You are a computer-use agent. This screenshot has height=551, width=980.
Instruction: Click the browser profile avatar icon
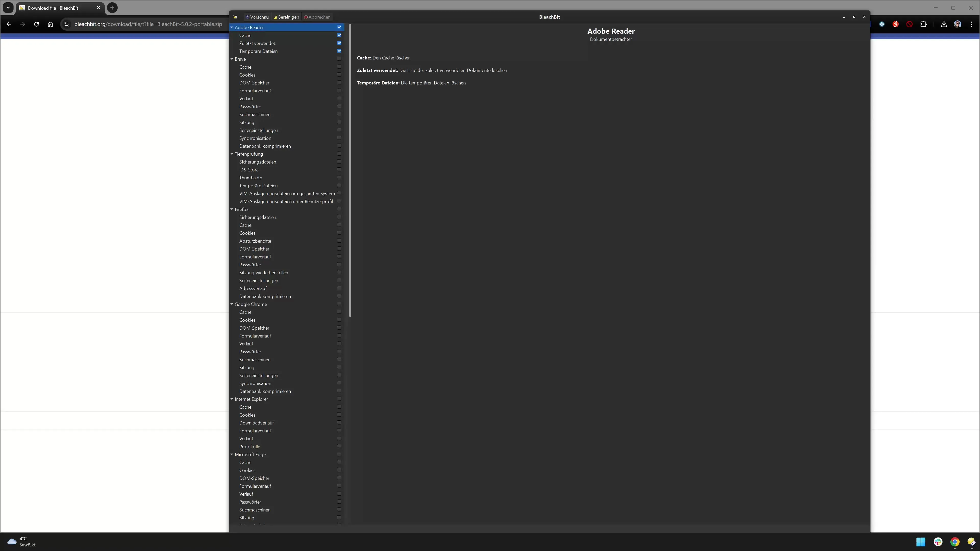pos(957,24)
